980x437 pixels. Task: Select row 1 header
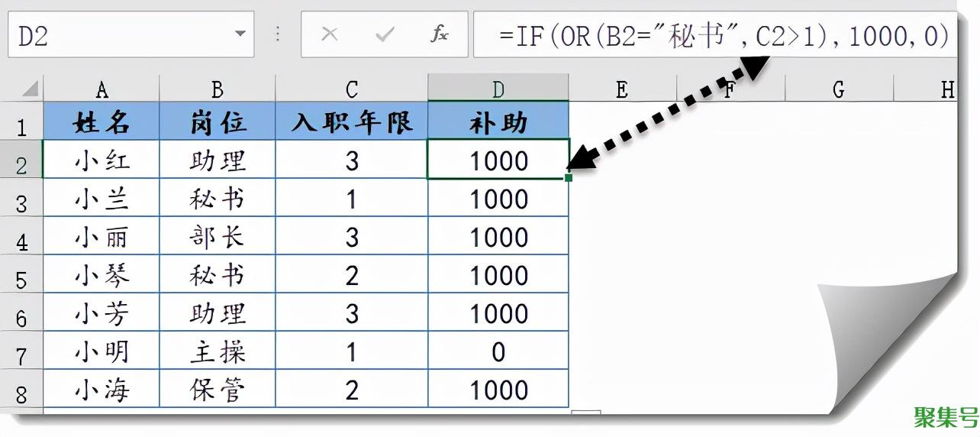click(x=21, y=125)
